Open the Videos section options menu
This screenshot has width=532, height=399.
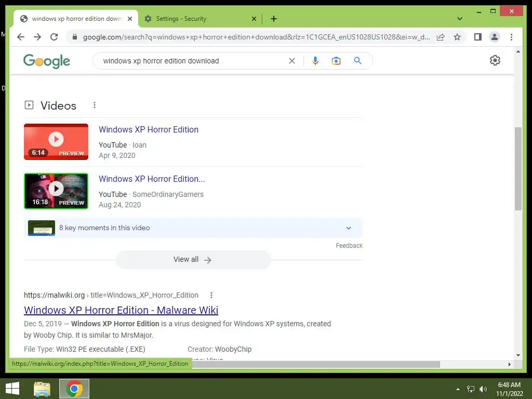click(95, 105)
